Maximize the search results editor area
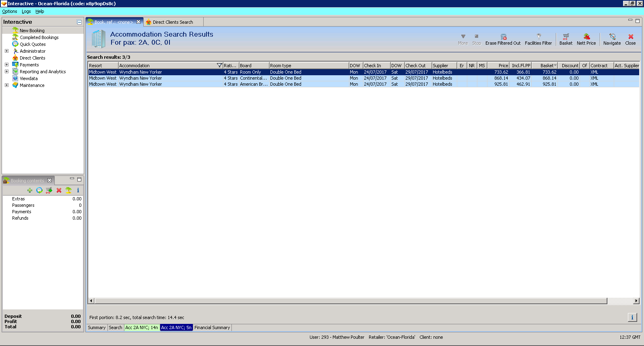This screenshot has width=644, height=346. 638,21
